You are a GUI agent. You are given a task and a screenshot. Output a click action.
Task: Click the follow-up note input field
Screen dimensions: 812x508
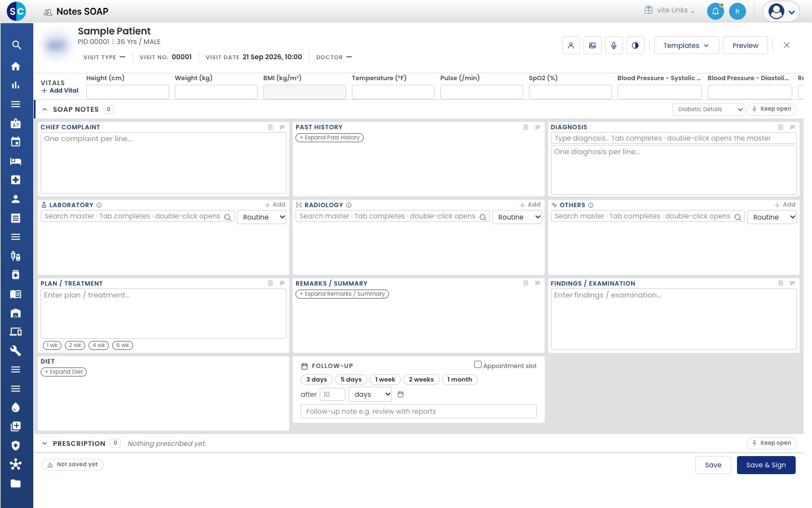click(418, 411)
